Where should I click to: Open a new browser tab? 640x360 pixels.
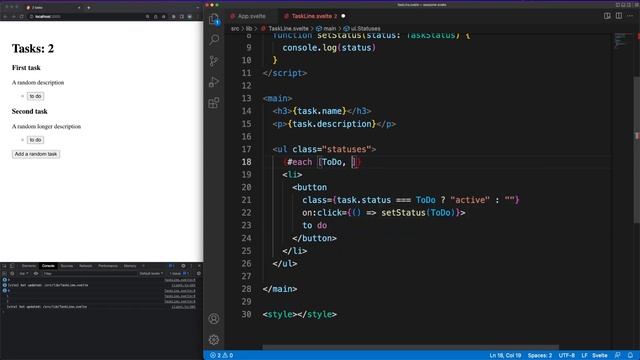tap(89, 7)
